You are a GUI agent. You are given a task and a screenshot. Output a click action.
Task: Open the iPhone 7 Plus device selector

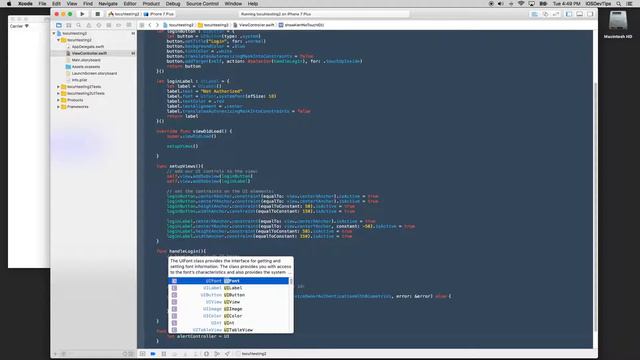coord(159,14)
